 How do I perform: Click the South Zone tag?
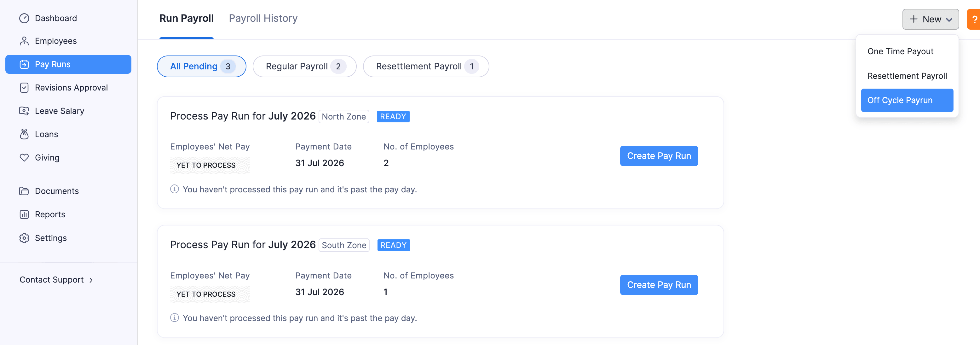pos(344,245)
